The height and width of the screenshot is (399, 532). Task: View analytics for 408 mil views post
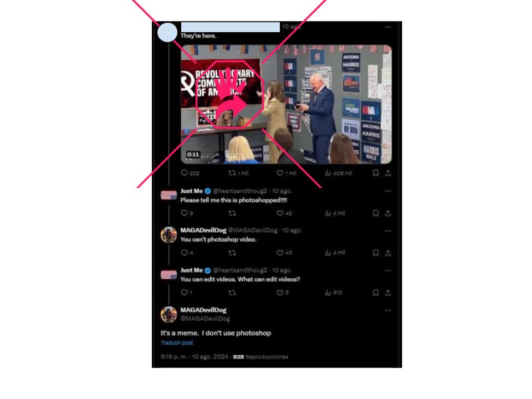[338, 173]
